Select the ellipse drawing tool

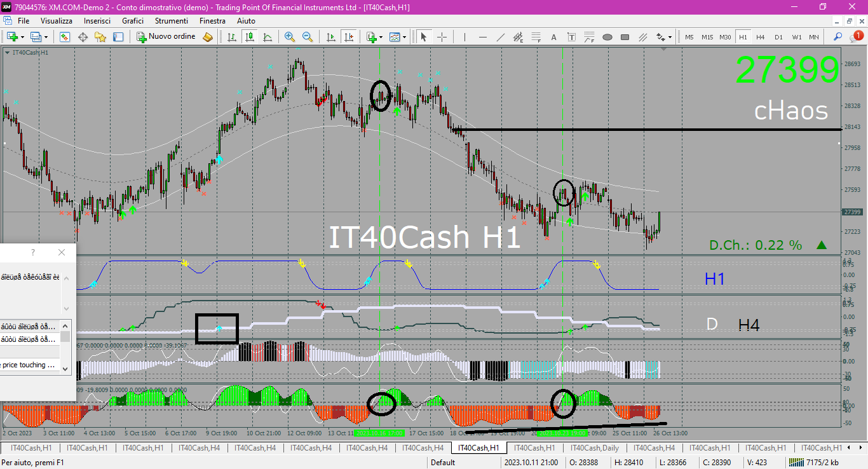click(607, 37)
